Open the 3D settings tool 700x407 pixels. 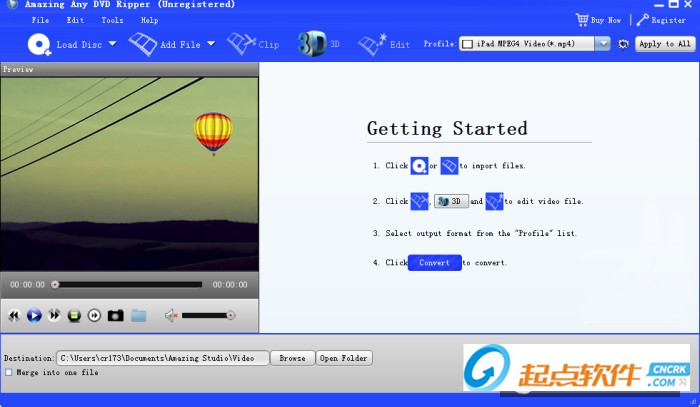319,44
